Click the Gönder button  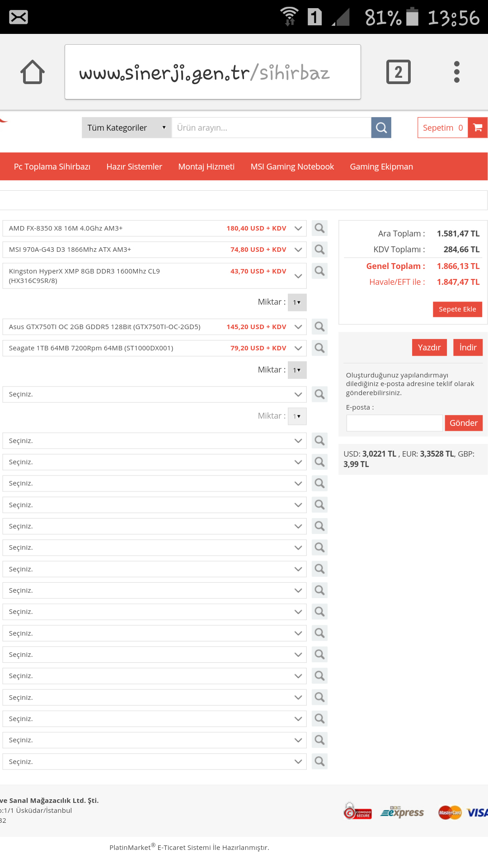(x=464, y=423)
